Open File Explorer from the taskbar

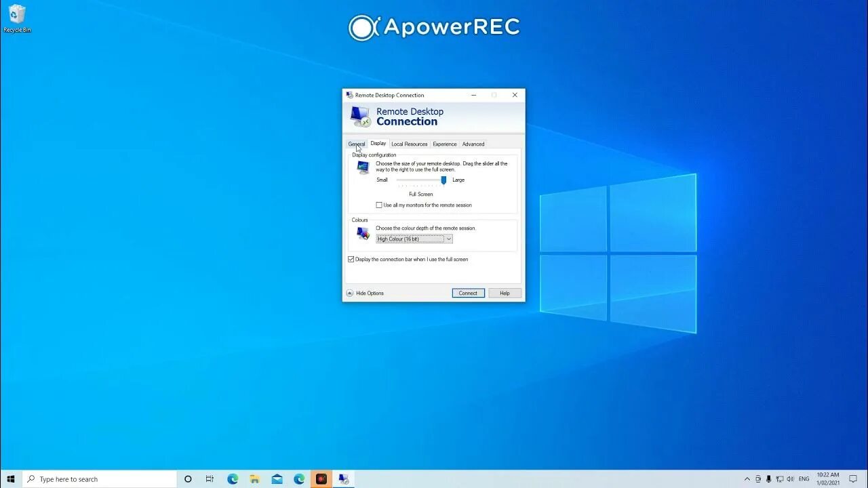click(x=255, y=479)
